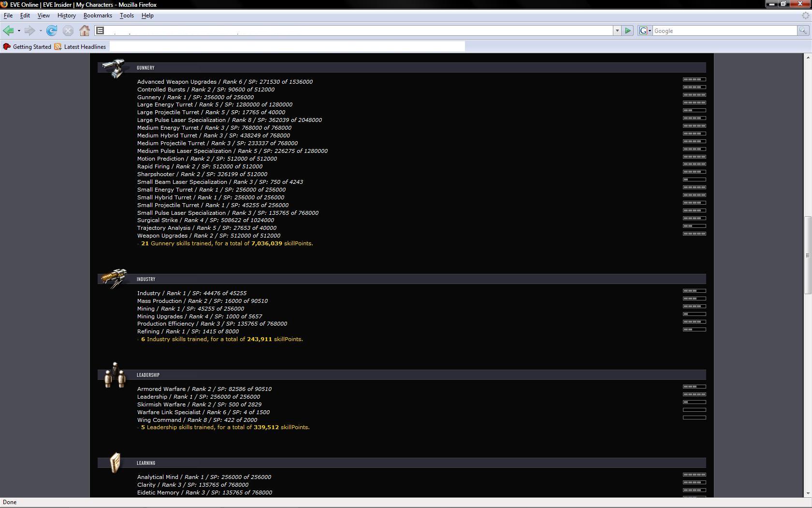Click the Forward navigation arrow
The width and height of the screenshot is (812, 508).
pos(29,31)
